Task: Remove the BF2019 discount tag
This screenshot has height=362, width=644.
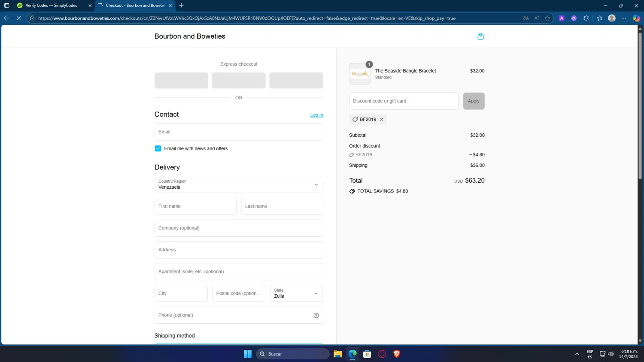Action: click(382, 119)
